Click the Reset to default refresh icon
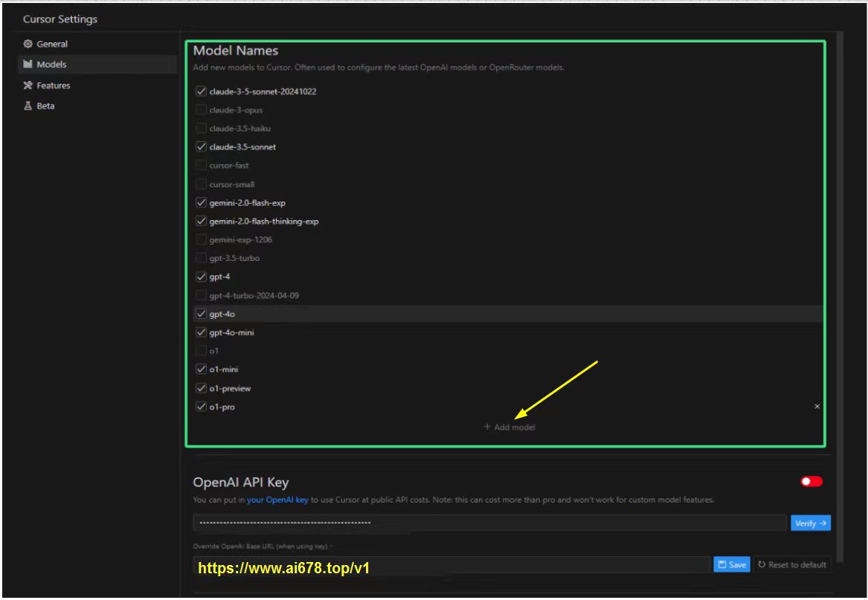Viewport: 868px width, 600px height. 762,565
